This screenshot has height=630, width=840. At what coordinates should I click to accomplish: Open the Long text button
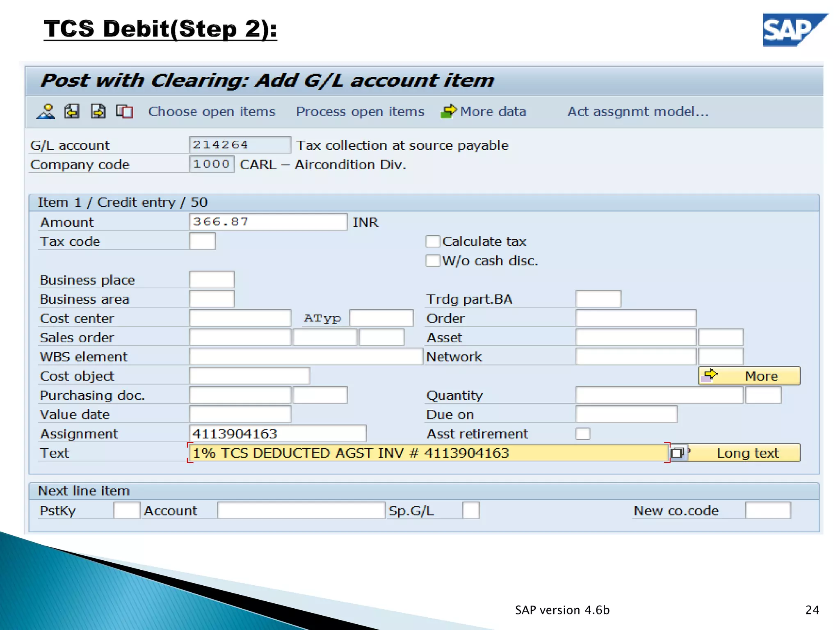(x=744, y=453)
